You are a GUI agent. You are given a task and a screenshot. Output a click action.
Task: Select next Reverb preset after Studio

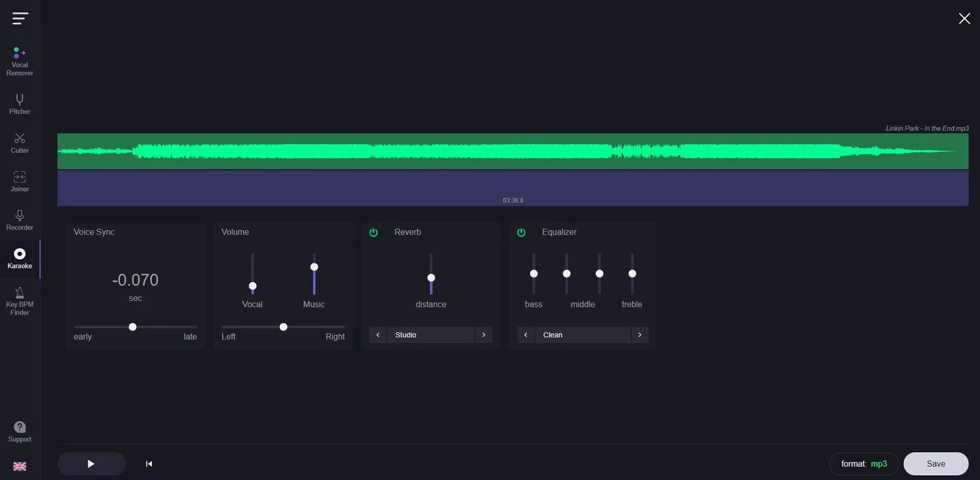[484, 335]
